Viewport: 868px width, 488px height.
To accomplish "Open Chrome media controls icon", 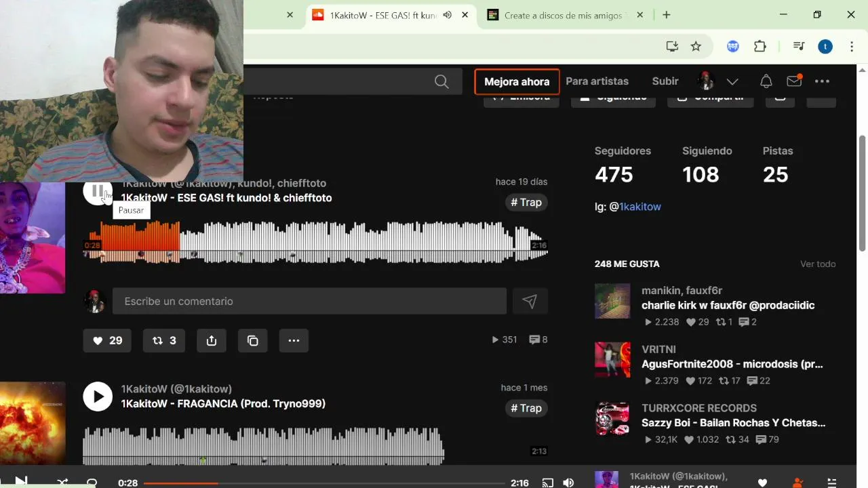I will (799, 46).
